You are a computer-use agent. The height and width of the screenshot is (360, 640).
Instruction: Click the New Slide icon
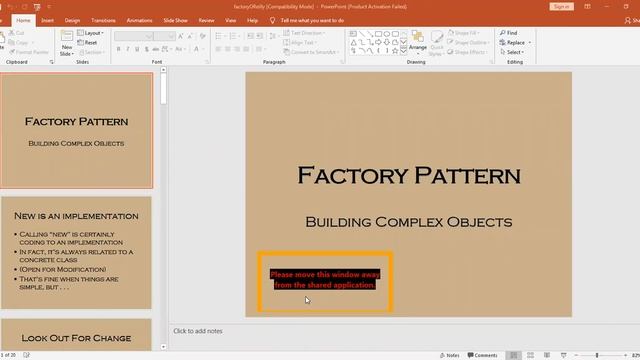tap(67, 36)
